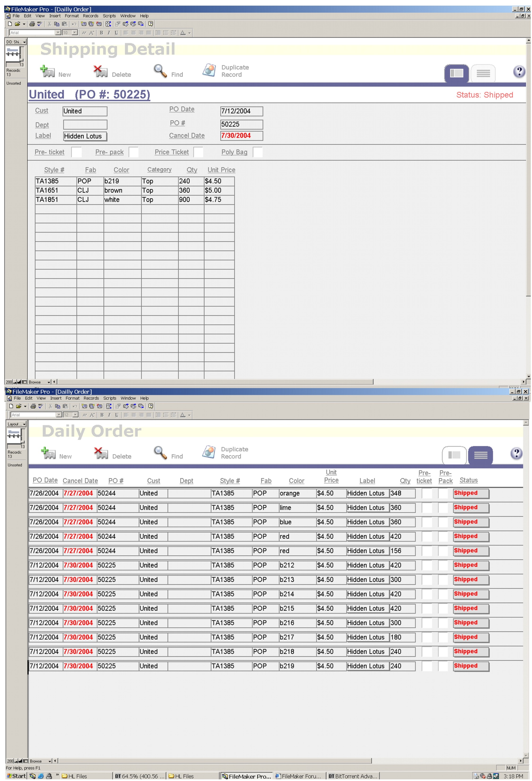Screen dimensions: 532x781
Task: Apply Bold formatting in Shipping Detail window toolbar
Action: pos(102,33)
